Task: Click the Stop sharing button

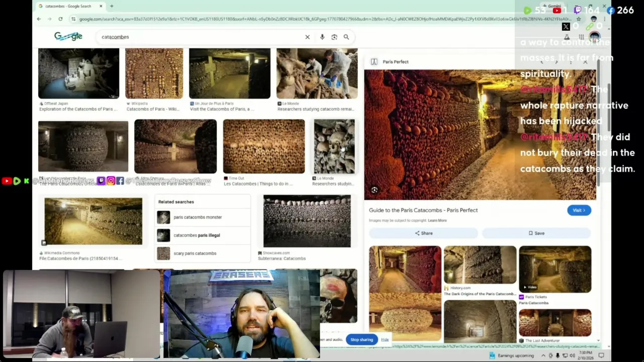Action: click(x=362, y=339)
